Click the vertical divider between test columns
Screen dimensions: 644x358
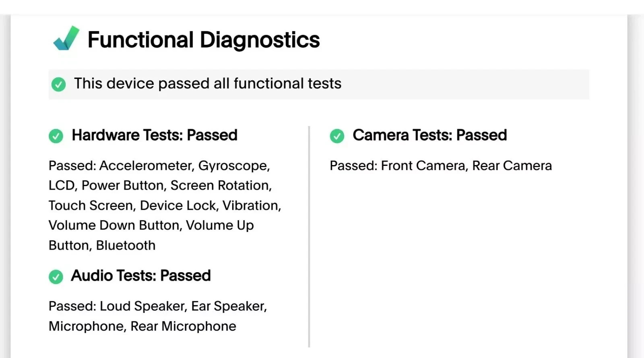(309, 237)
